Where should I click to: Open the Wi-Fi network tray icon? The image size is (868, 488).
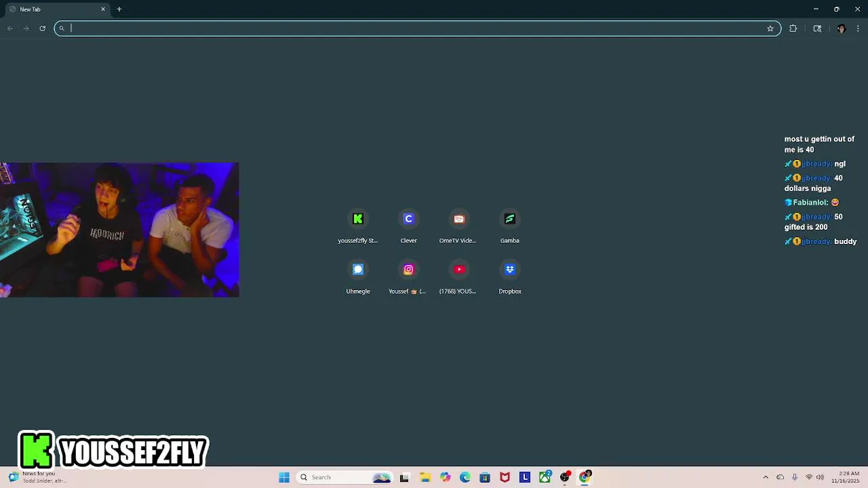[808, 477]
